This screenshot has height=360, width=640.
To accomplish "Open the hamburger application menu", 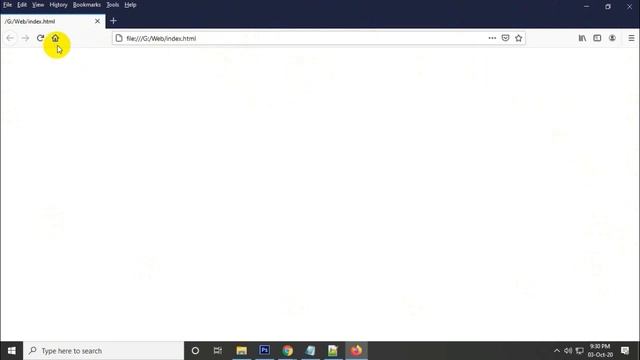I will 631,38.
